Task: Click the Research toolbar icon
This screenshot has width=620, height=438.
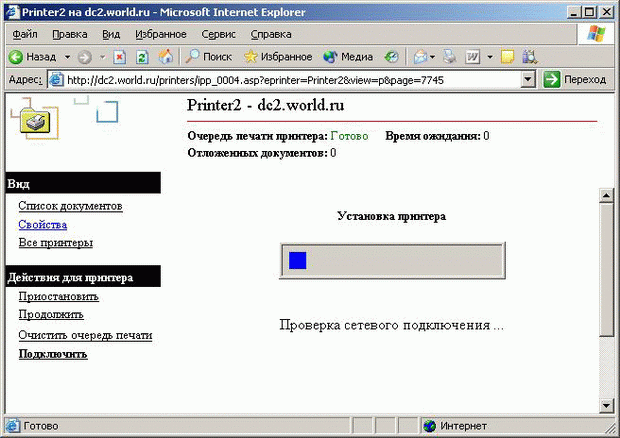Action: pos(529,57)
